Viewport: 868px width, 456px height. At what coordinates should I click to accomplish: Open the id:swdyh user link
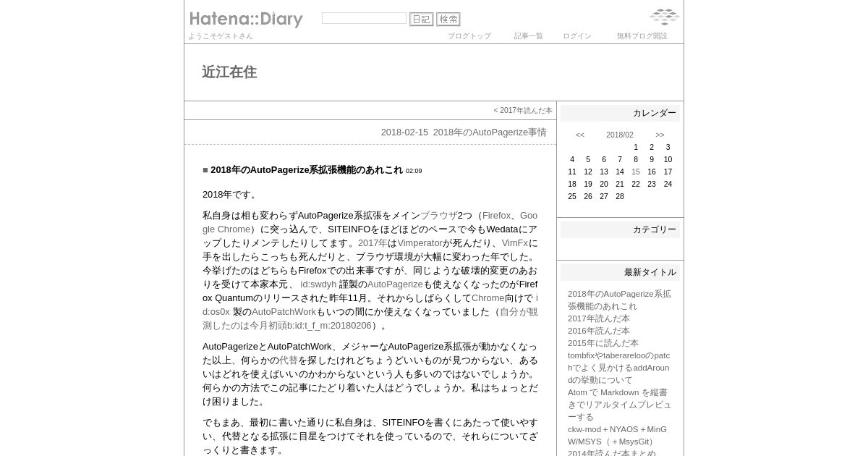coord(318,284)
